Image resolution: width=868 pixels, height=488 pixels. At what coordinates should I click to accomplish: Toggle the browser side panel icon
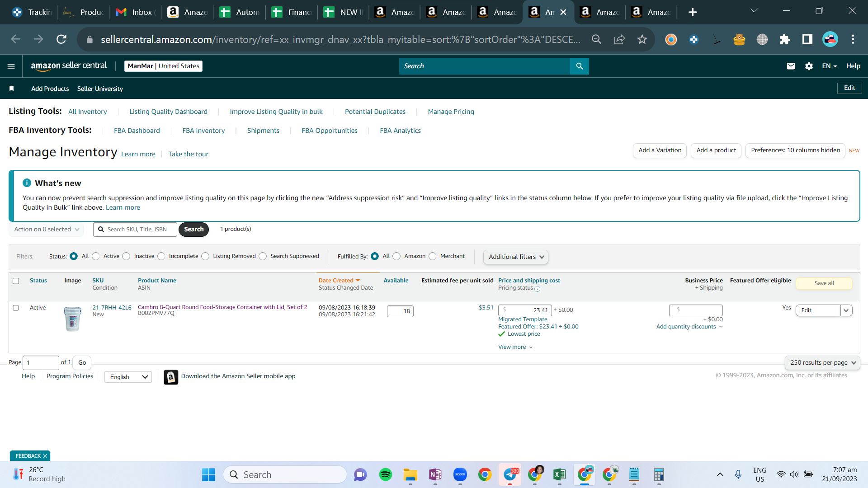[807, 39]
